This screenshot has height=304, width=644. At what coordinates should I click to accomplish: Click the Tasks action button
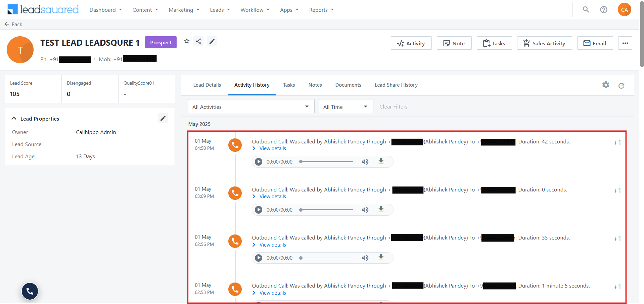click(494, 43)
